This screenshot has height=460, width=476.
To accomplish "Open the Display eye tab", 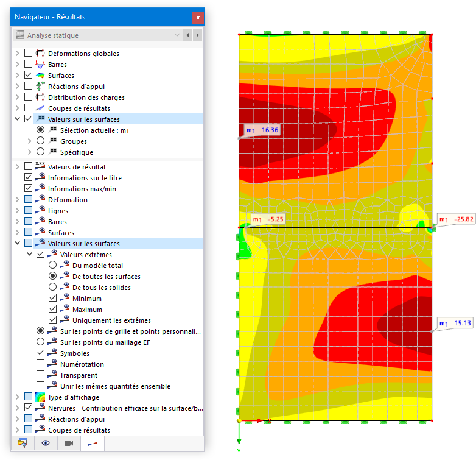I will [x=46, y=444].
